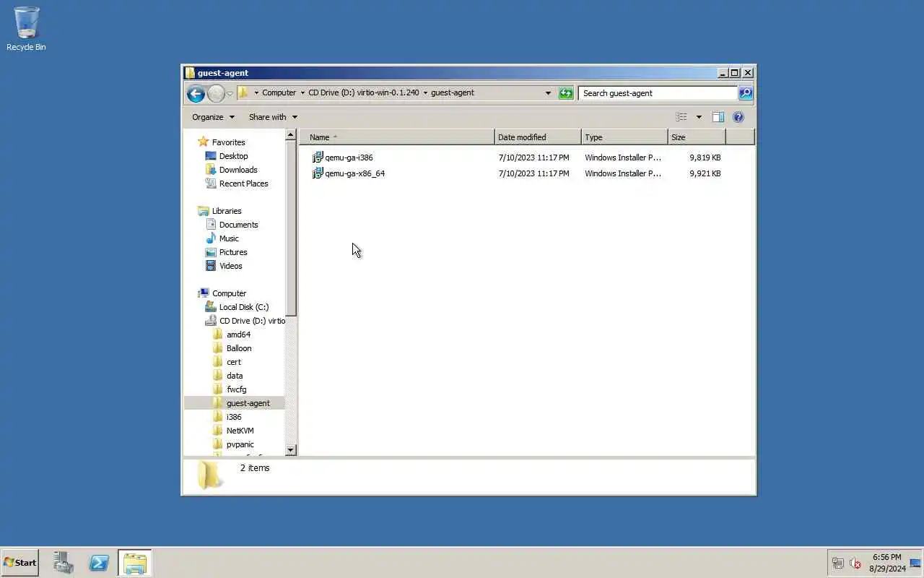Image resolution: width=924 pixels, height=578 pixels.
Task: Open the fwcfg folder in tree
Action: [230, 389]
